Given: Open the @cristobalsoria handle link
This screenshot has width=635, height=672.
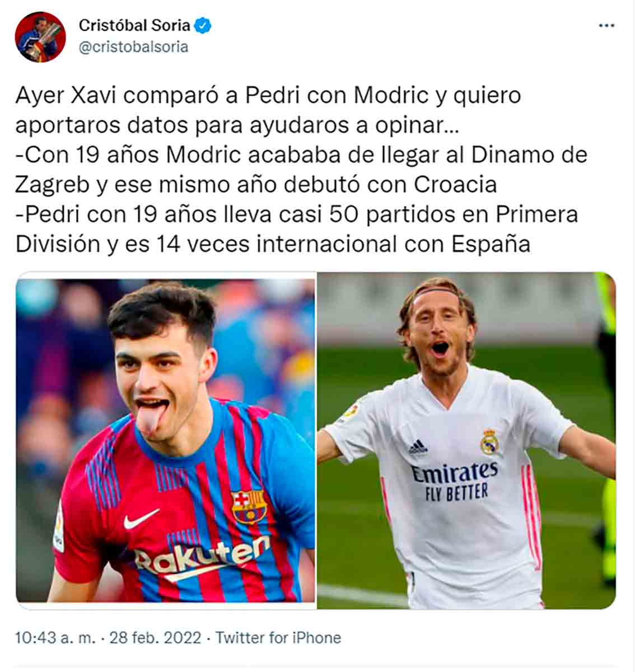Looking at the screenshot, I should point(133,47).
